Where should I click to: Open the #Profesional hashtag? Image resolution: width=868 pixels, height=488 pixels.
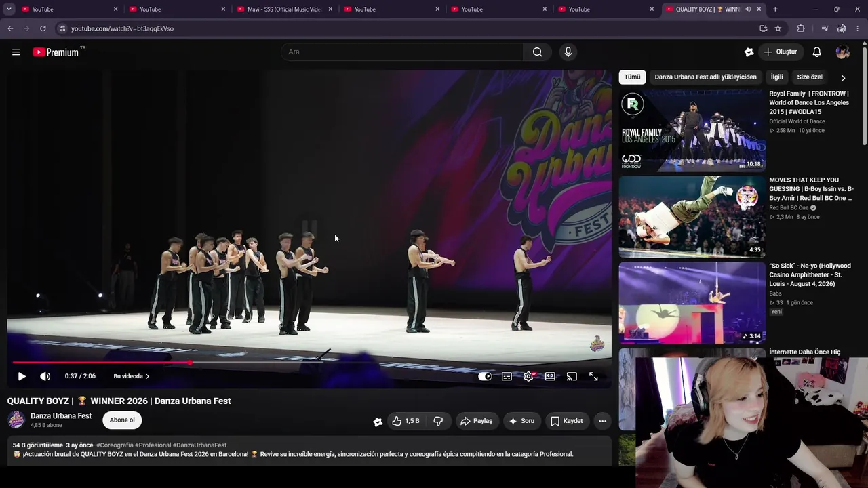point(153,445)
